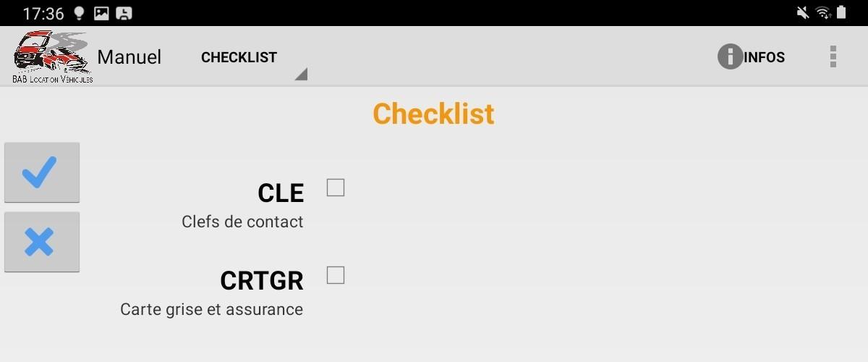Tap the blue checkmark validate button

[41, 172]
